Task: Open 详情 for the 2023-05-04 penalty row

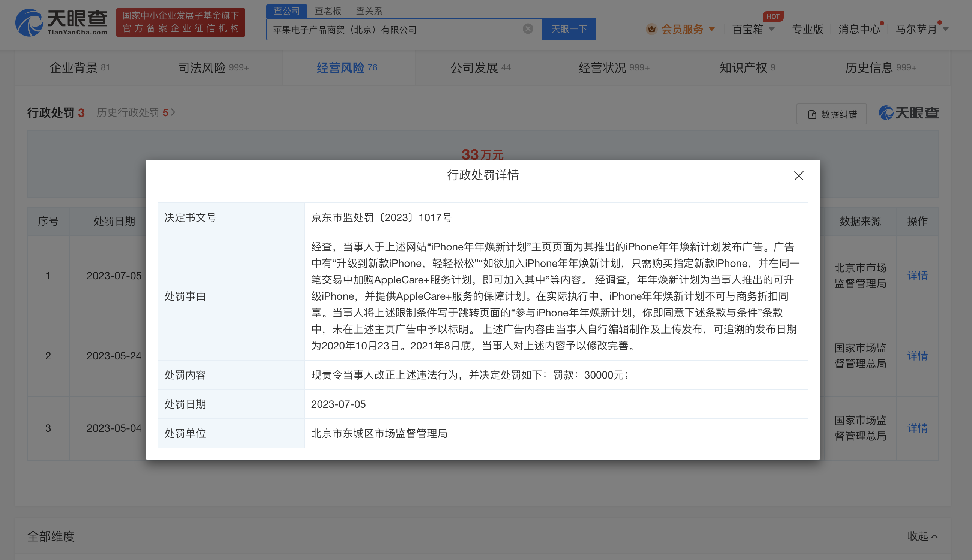Action: coord(917,428)
